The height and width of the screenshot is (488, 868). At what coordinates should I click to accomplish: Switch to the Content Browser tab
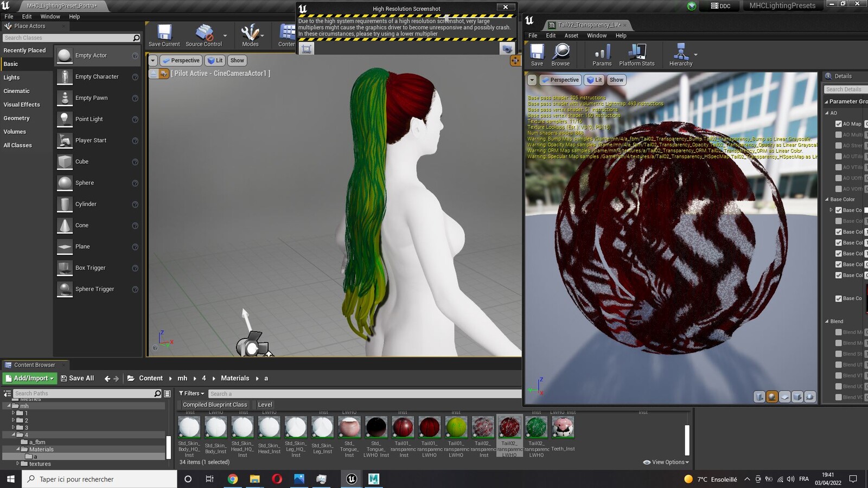[35, 365]
